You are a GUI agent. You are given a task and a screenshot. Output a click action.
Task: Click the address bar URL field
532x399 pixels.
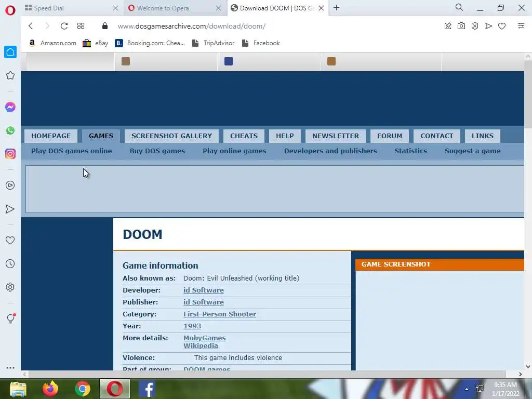tap(192, 26)
